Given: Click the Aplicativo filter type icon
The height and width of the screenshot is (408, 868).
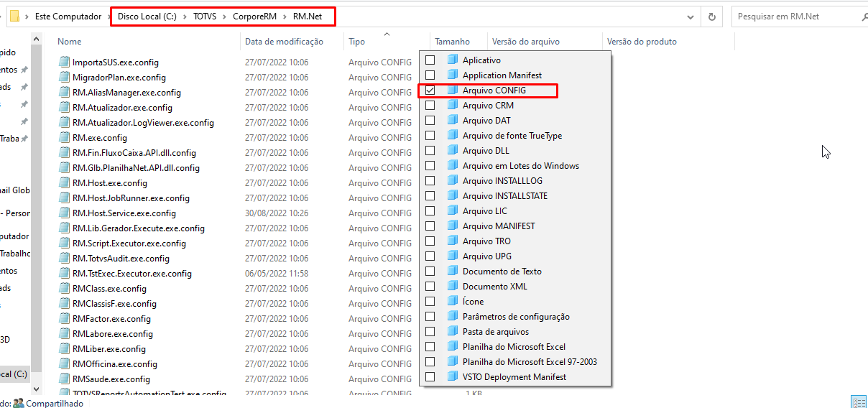Looking at the screenshot, I should (x=452, y=60).
